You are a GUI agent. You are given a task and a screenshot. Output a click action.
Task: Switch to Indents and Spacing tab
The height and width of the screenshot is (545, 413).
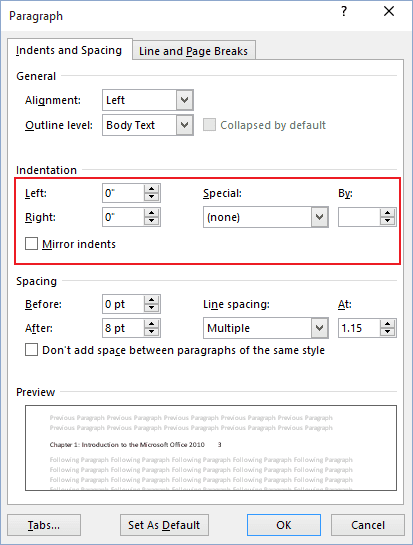(x=69, y=50)
